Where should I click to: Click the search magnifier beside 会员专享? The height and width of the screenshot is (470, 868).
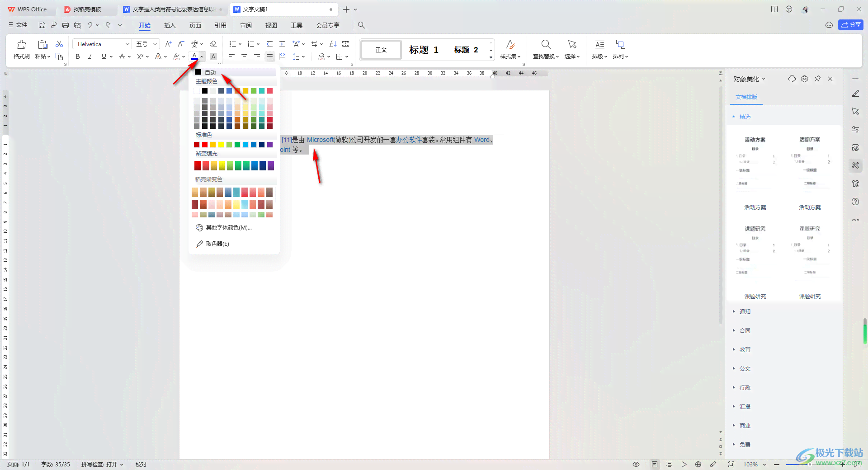361,25
